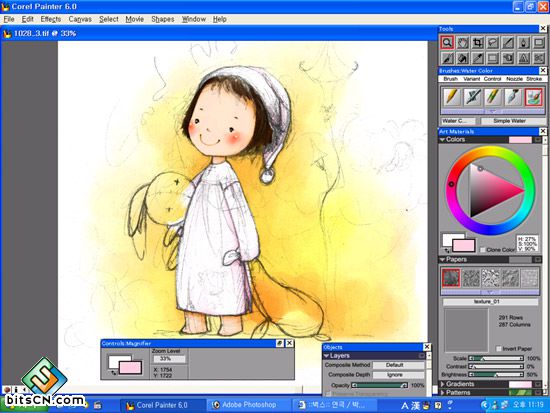
Task: Expand the Gradients section
Action: 443,384
